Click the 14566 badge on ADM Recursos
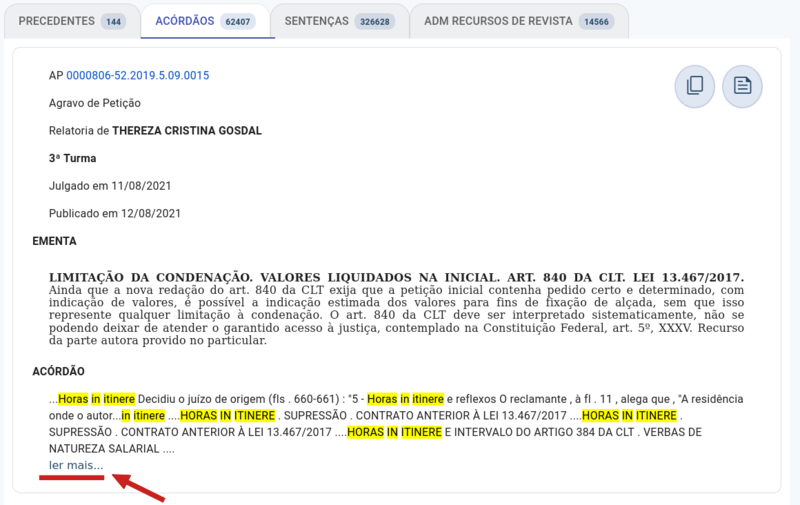Image resolution: width=800 pixels, height=505 pixels. [x=596, y=21]
